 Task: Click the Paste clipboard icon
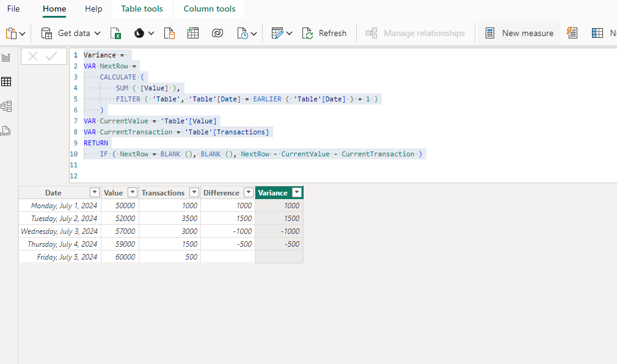click(12, 34)
